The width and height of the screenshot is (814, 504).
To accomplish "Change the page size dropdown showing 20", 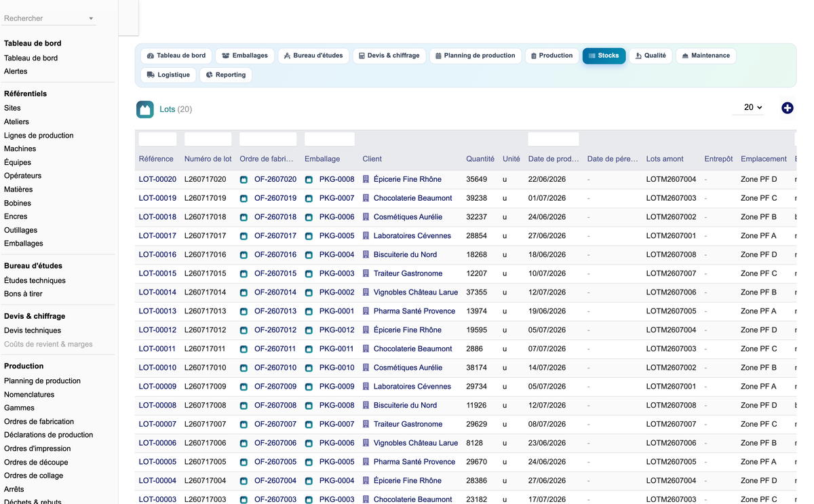I will coord(748,107).
